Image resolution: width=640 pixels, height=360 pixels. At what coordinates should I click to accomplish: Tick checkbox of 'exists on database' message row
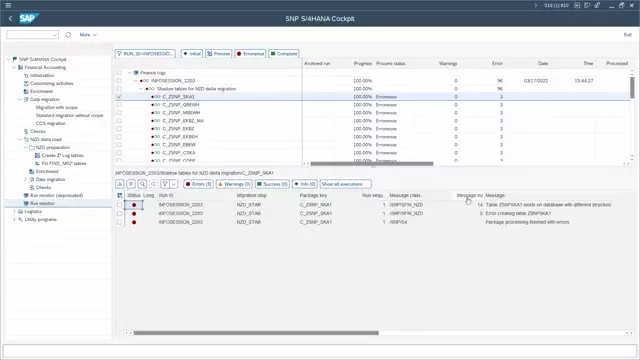coord(120,205)
